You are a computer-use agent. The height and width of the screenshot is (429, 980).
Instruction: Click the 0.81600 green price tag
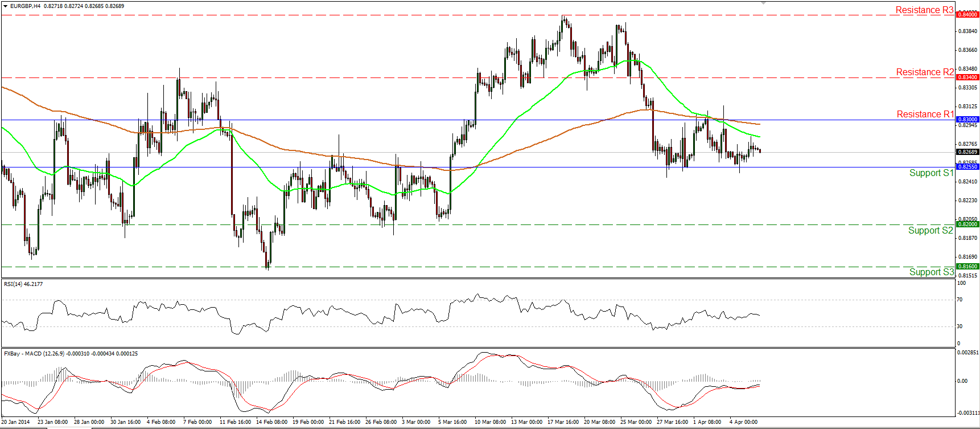(967, 267)
